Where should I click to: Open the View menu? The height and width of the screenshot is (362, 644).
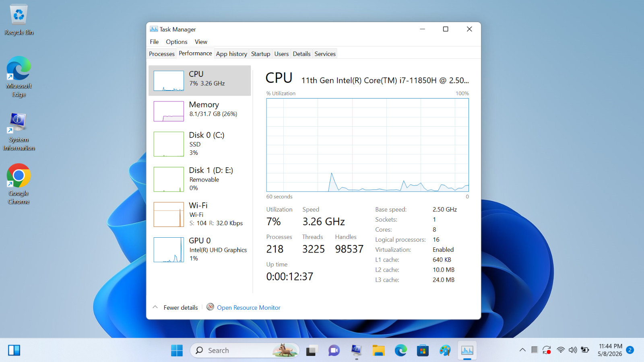tap(201, 42)
